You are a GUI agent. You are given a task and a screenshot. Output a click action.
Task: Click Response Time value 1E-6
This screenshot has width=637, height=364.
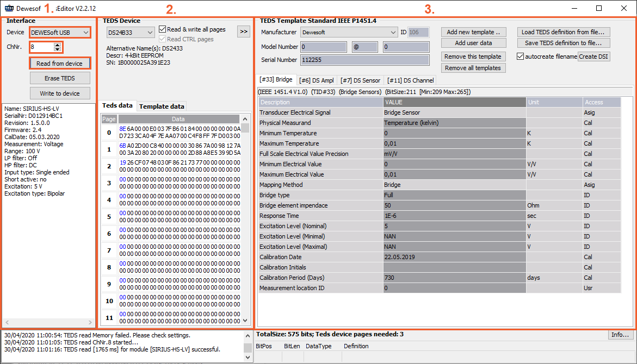[454, 216]
